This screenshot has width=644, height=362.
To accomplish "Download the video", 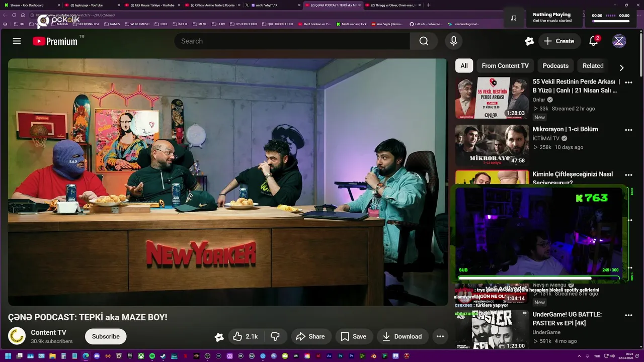I will (402, 336).
